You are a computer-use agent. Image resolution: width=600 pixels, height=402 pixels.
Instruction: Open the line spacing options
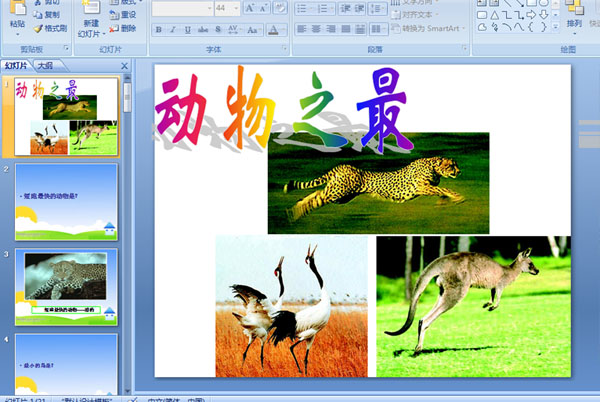point(377,8)
